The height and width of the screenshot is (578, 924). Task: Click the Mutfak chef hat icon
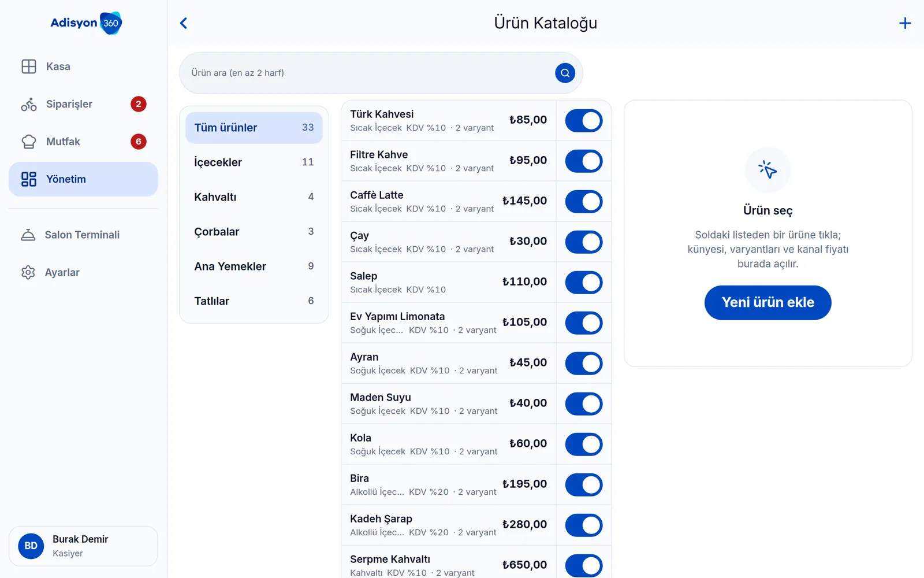pyautogui.click(x=29, y=142)
